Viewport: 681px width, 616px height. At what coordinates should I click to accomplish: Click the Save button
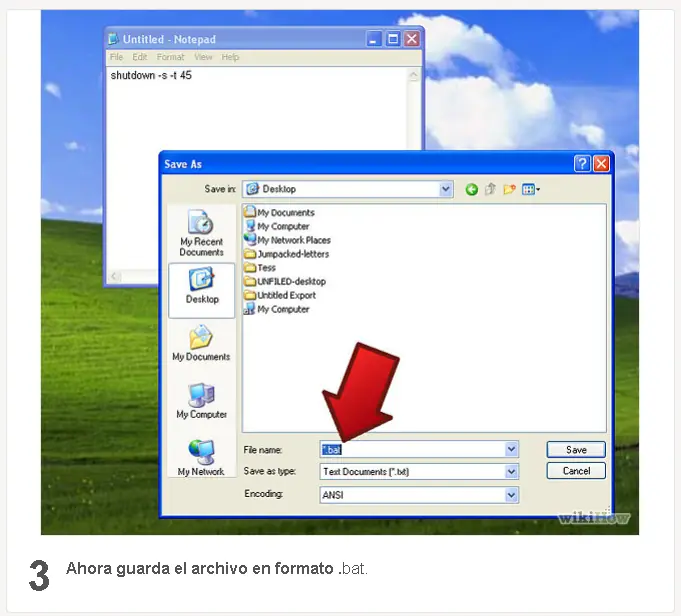(x=576, y=450)
